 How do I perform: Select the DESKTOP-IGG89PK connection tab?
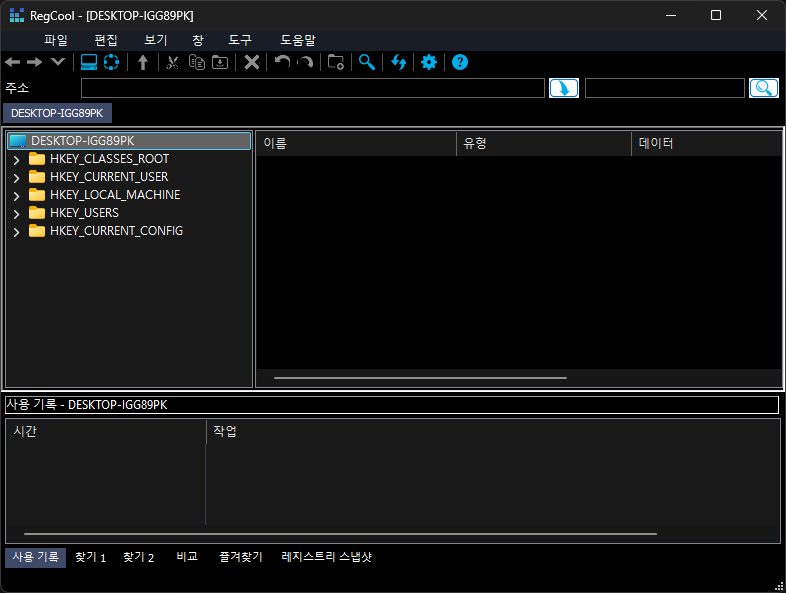tap(57, 113)
